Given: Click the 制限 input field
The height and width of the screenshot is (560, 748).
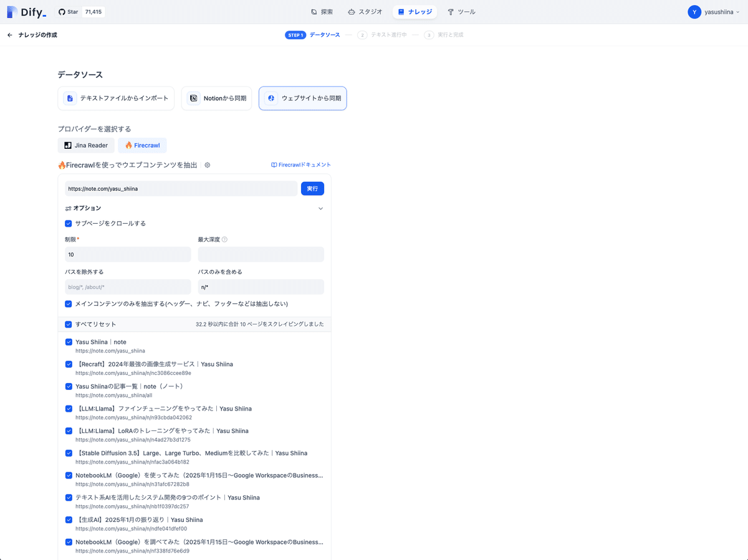Looking at the screenshot, I should pos(128,254).
